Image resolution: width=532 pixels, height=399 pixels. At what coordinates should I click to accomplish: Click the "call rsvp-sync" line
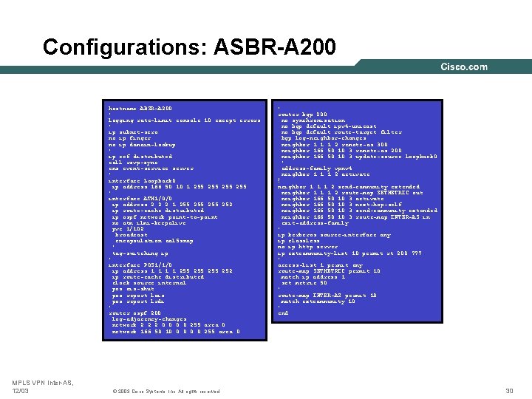point(133,163)
